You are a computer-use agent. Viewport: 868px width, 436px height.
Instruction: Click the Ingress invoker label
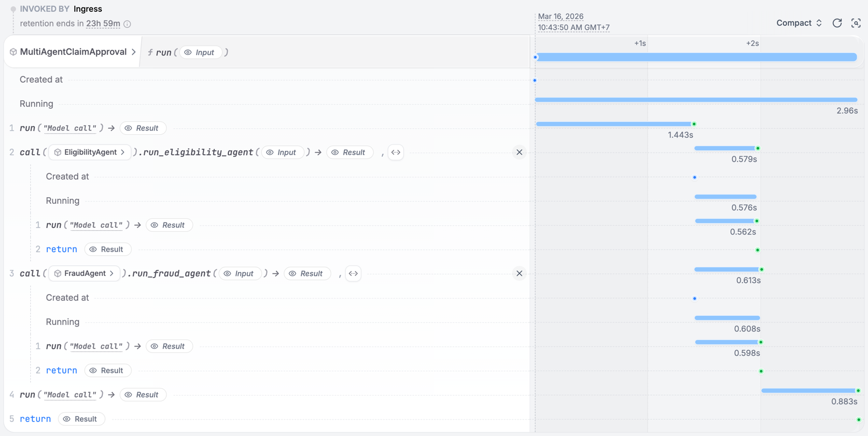[88, 9]
